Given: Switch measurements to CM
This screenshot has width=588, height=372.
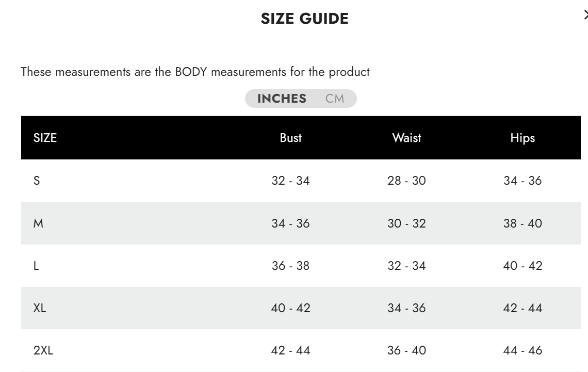Looking at the screenshot, I should click(x=335, y=99).
